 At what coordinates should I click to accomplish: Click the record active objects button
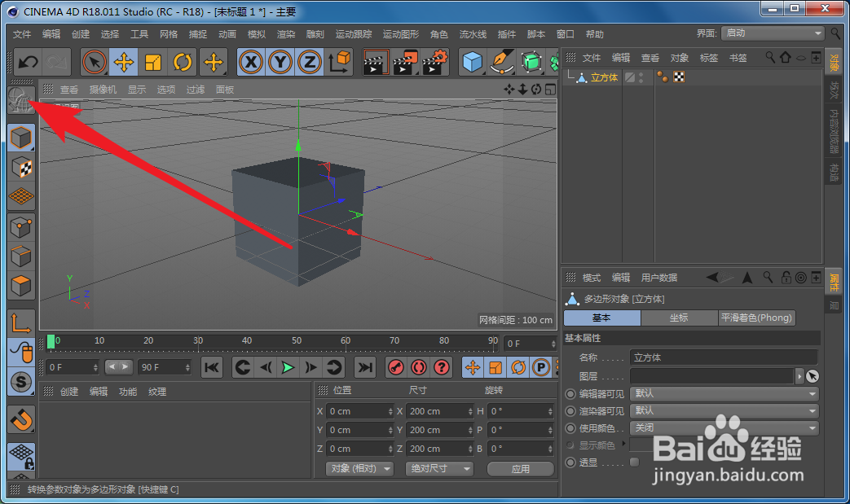[x=396, y=367]
